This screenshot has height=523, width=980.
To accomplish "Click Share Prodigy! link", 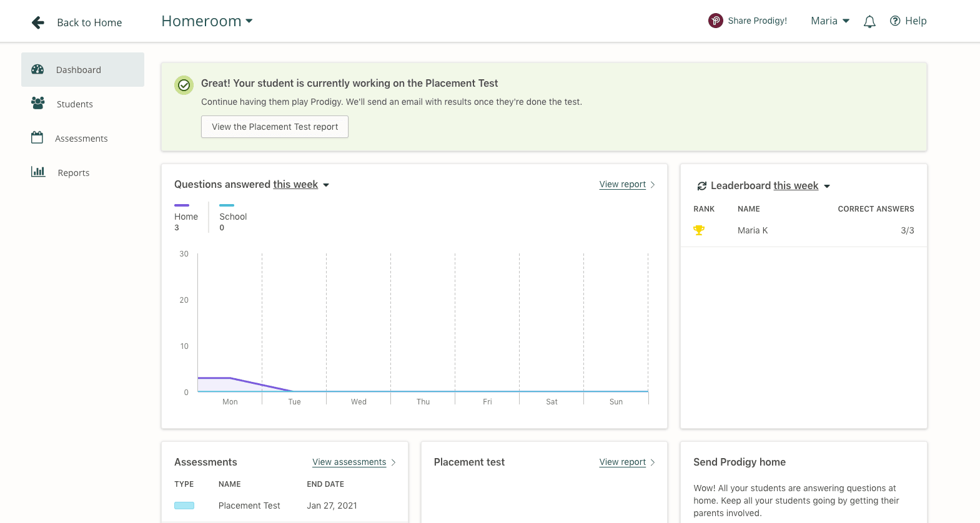I will click(x=757, y=21).
